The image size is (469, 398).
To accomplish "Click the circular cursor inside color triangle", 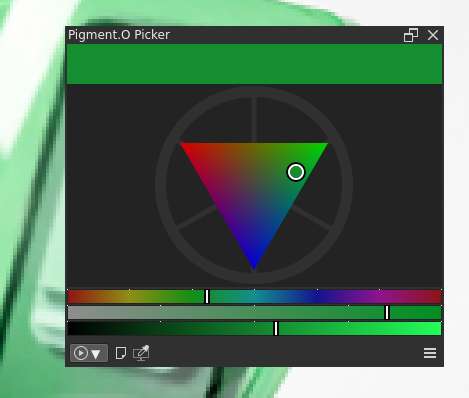I will 296,172.
